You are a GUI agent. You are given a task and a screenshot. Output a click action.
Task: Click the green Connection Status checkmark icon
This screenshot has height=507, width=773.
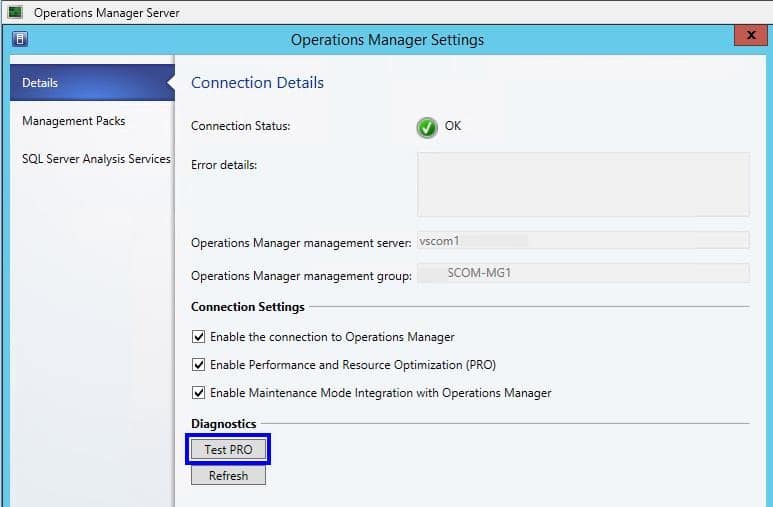click(427, 127)
